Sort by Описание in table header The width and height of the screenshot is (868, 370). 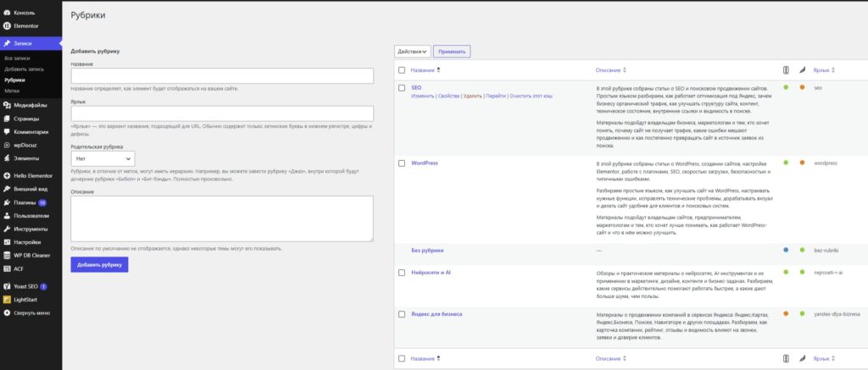(610, 70)
